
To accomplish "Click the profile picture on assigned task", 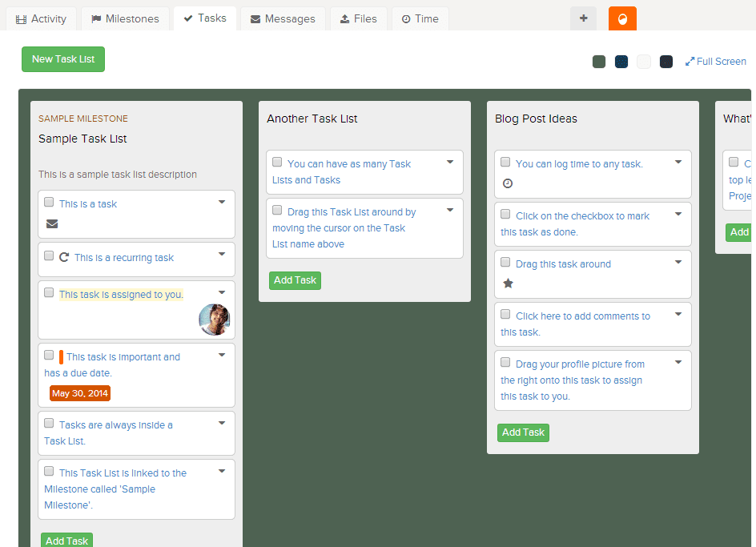I will [214, 319].
